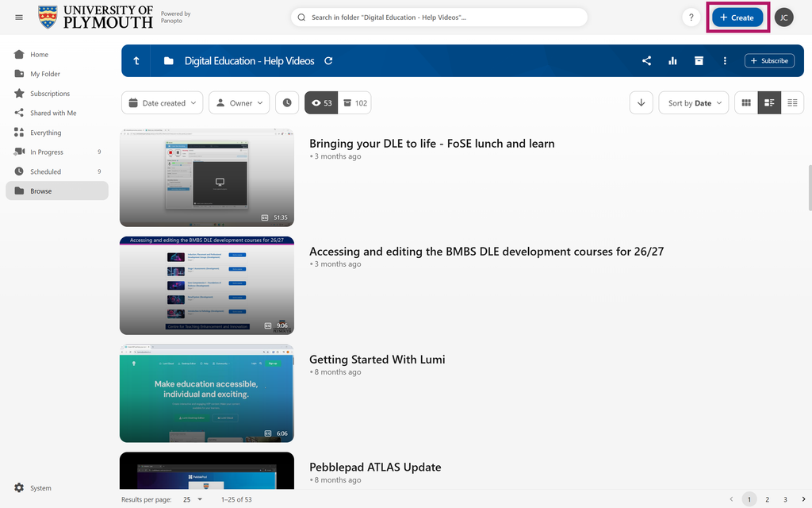Open the JC user account avatar

click(784, 17)
